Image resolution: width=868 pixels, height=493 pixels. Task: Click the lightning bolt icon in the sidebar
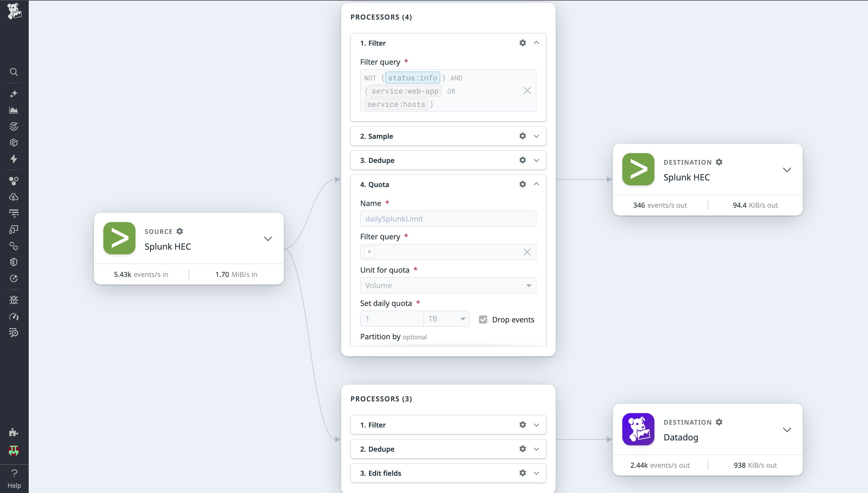[x=14, y=159]
